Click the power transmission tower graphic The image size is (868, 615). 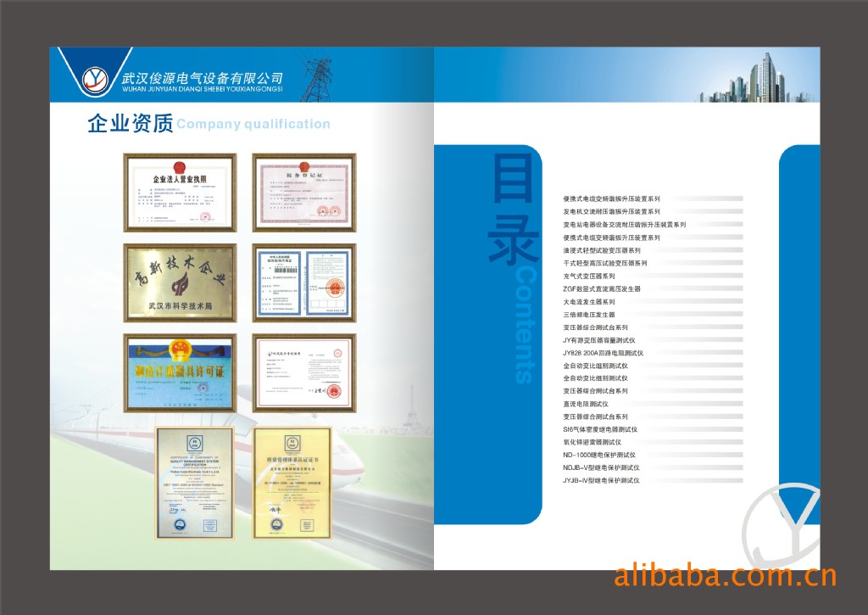pos(317,79)
